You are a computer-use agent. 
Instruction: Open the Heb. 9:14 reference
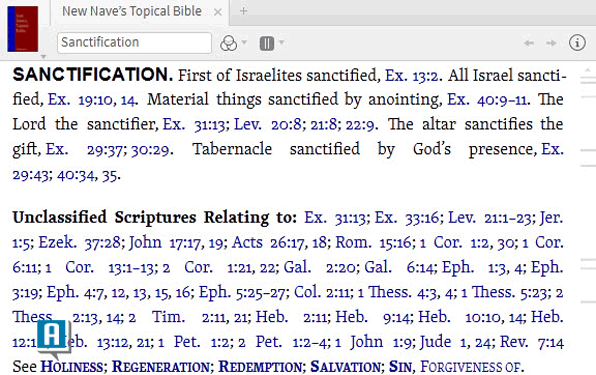point(373,317)
